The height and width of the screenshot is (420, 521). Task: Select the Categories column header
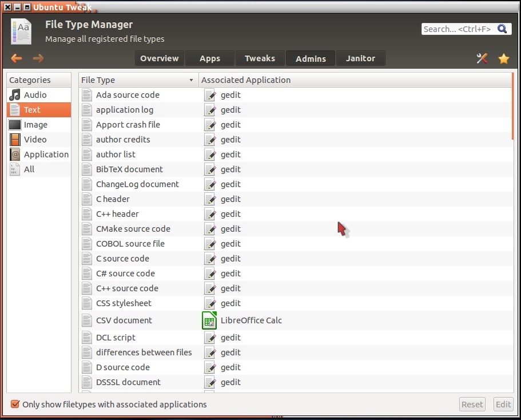39,80
